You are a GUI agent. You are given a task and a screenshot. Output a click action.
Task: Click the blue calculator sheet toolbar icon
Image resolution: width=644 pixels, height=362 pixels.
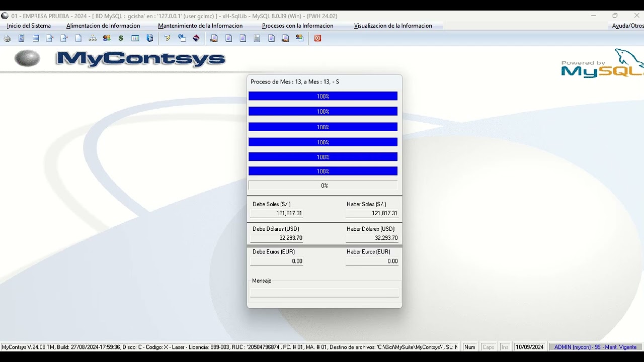[x=21, y=38]
